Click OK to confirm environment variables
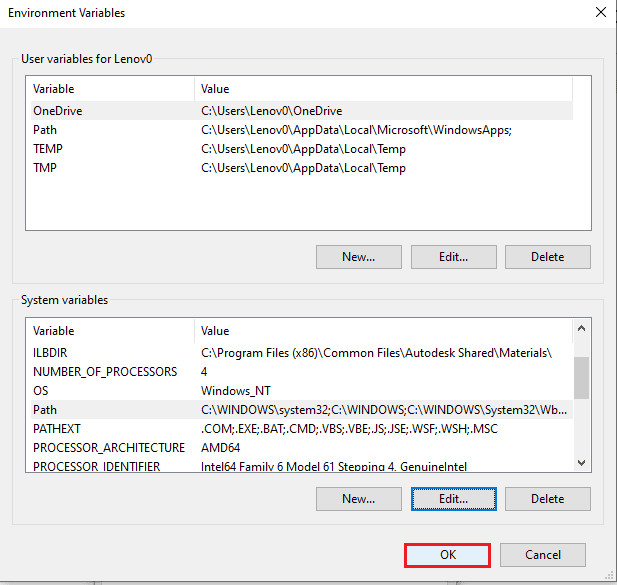 click(x=447, y=555)
